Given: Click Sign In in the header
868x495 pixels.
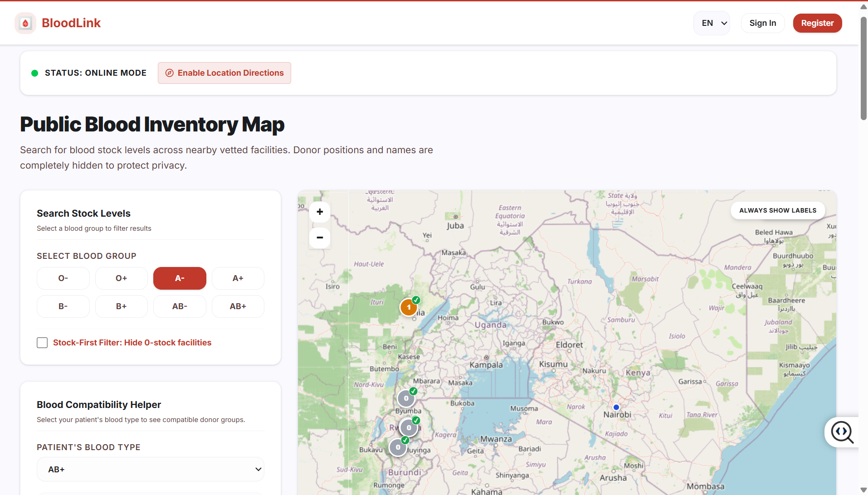Looking at the screenshot, I should pos(763,23).
